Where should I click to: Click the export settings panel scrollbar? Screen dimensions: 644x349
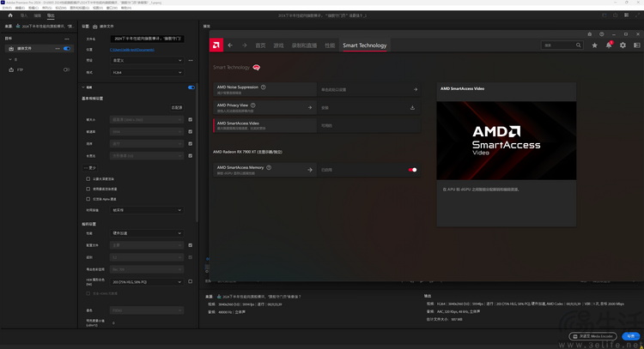coord(197,152)
